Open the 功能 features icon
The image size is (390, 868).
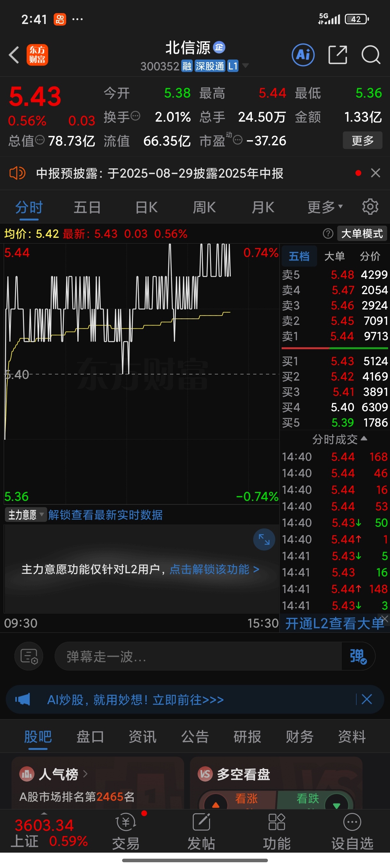[277, 832]
